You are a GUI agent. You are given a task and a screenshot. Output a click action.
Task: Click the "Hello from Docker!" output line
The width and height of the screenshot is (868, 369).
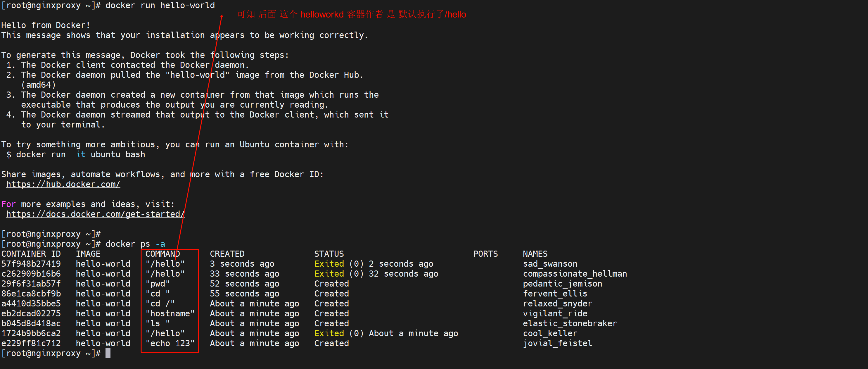[46, 25]
